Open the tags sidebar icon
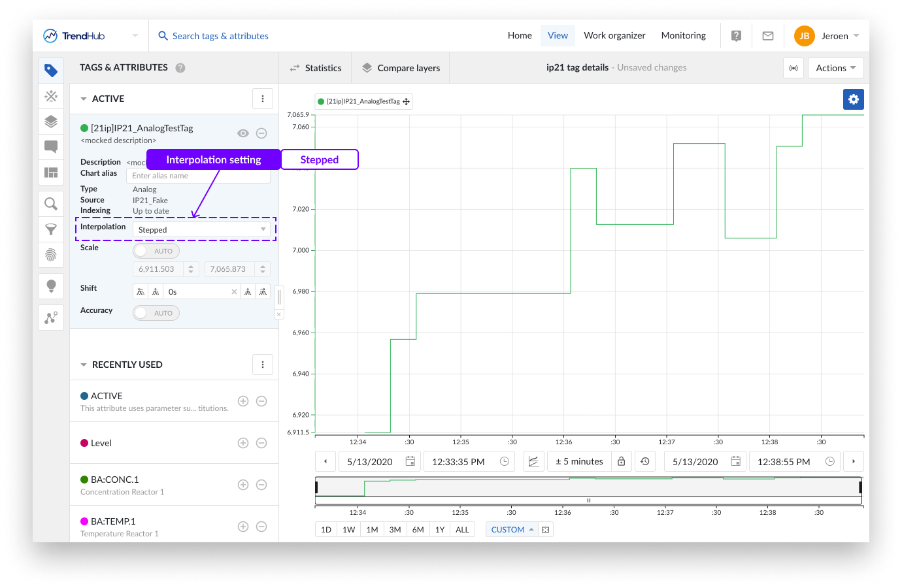This screenshot has width=902, height=588. point(51,71)
